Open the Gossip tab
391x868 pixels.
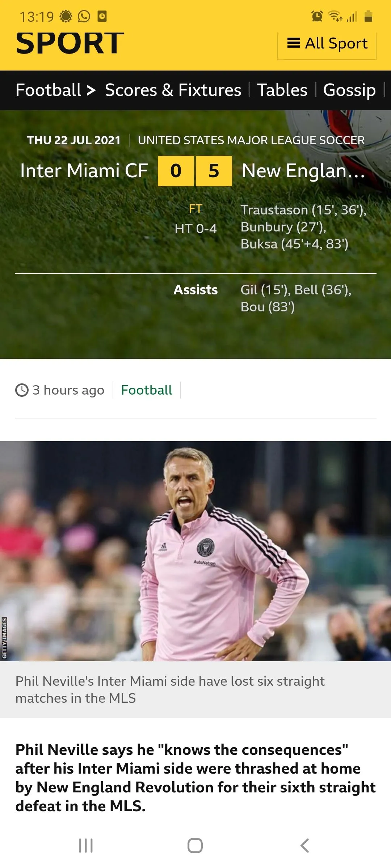point(349,90)
